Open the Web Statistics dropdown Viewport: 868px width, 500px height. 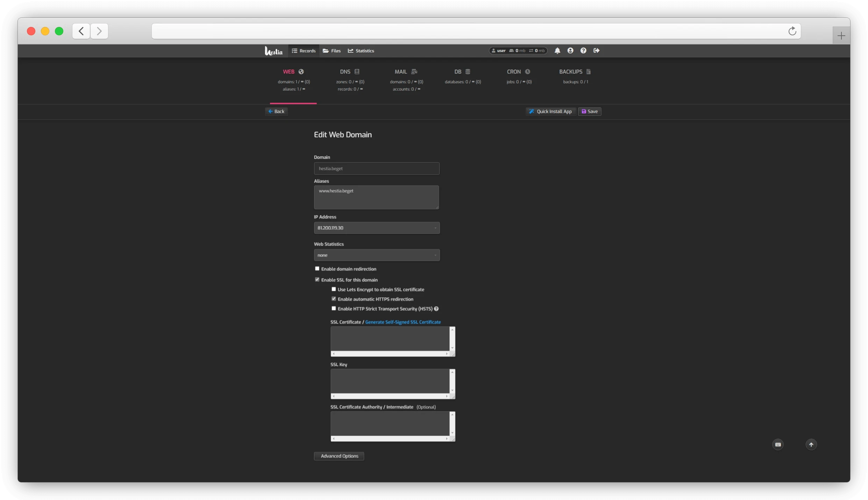[x=376, y=255]
